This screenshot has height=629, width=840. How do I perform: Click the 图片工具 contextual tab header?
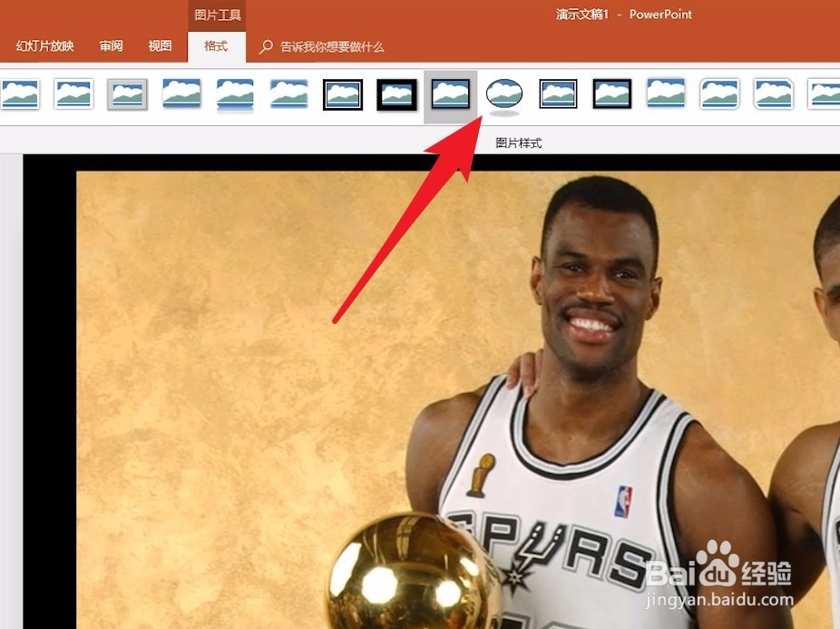click(x=217, y=15)
